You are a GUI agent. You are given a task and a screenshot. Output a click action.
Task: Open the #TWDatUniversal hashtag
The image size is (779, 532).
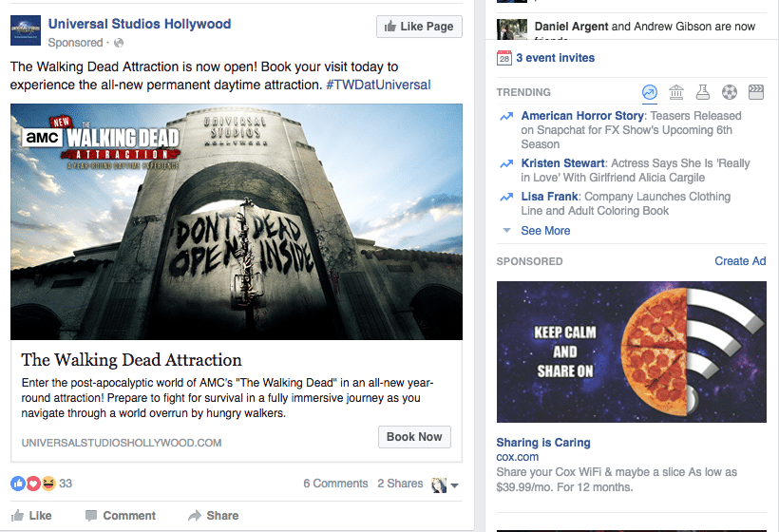(x=378, y=85)
